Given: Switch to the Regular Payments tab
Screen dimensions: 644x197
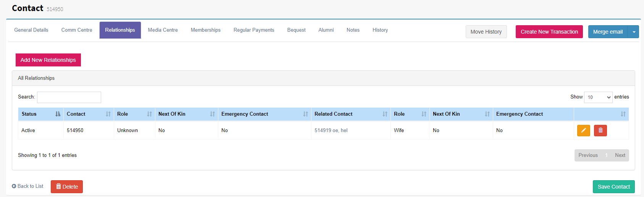Looking at the screenshot, I should pos(254,30).
